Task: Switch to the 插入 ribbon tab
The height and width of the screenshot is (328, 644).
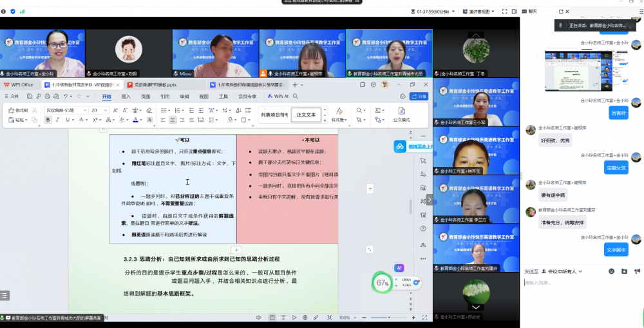Action: coord(126,97)
